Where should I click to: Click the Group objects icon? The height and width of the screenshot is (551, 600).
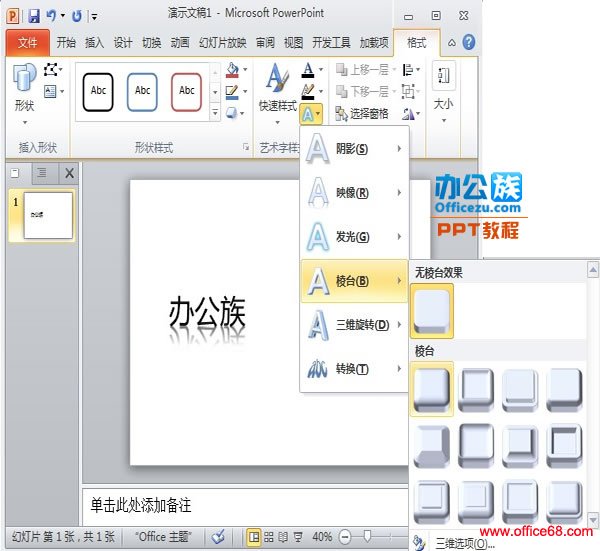click(x=408, y=92)
